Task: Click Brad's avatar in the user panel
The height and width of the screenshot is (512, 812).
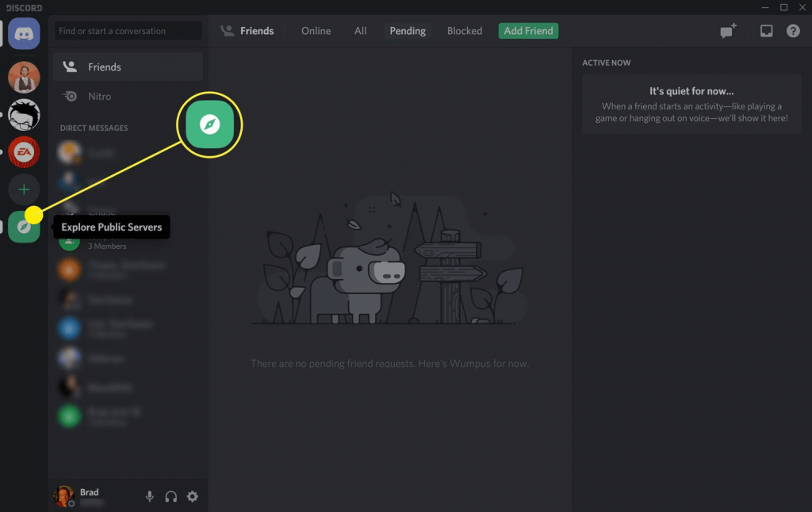Action: coord(65,496)
